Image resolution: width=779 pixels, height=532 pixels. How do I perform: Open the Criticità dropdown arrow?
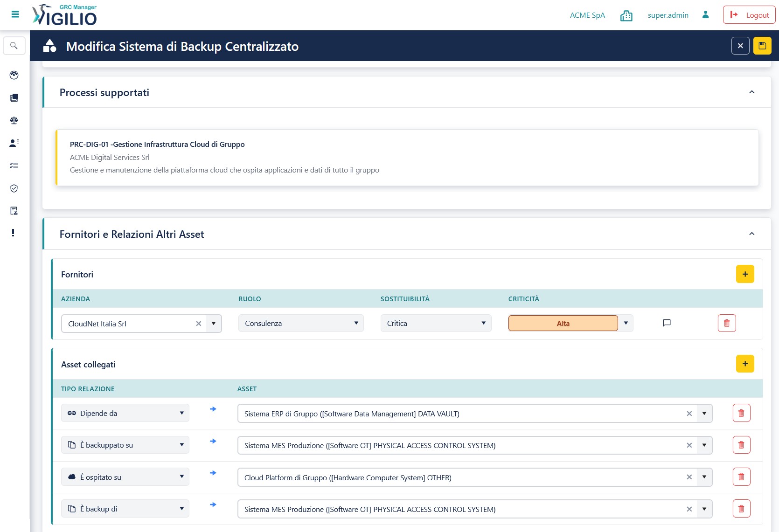click(626, 323)
